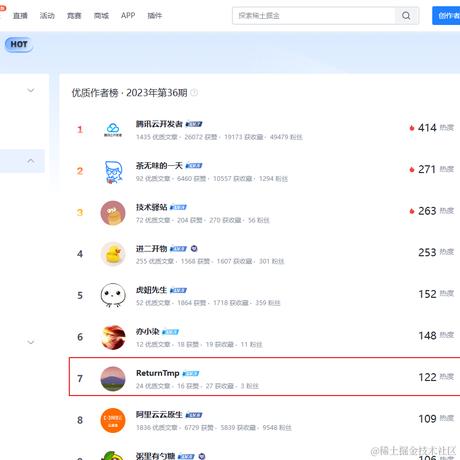Open 亦小染 red avatar
Image resolution: width=460 pixels, height=460 pixels.
click(113, 337)
